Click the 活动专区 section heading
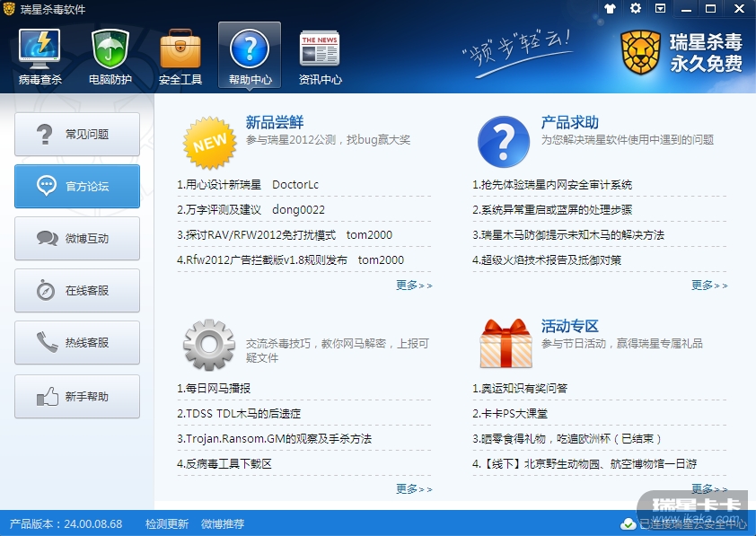 570,326
